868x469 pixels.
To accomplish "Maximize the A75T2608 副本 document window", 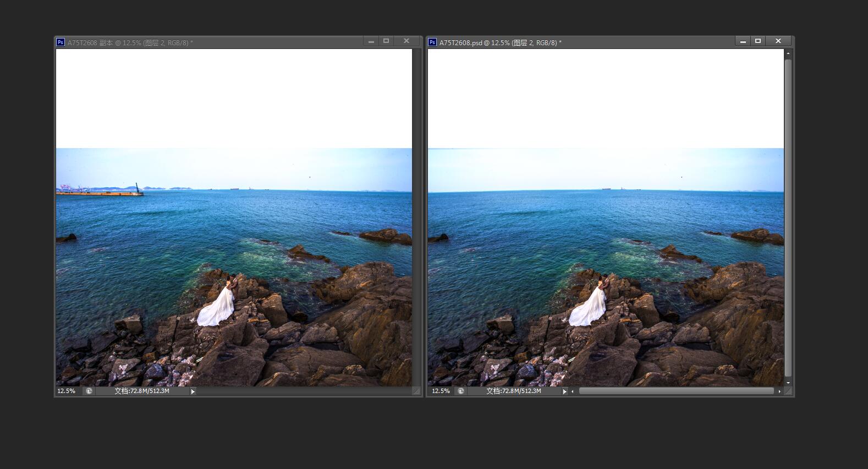I will coord(386,41).
